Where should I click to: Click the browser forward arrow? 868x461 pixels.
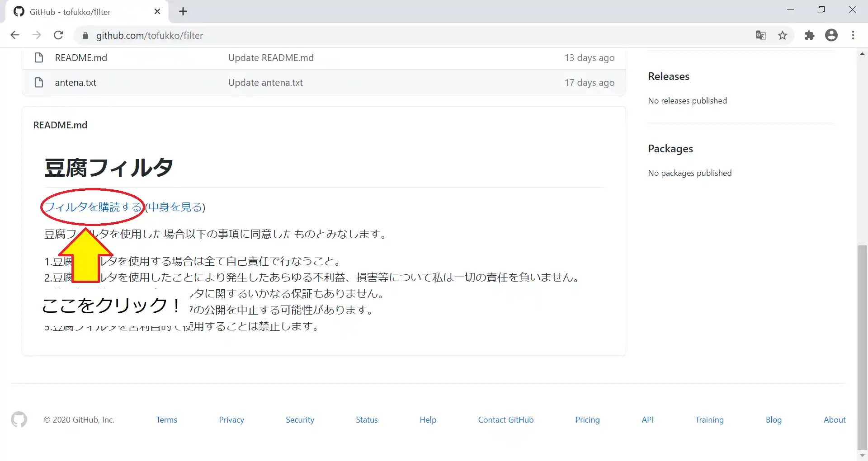tap(37, 35)
